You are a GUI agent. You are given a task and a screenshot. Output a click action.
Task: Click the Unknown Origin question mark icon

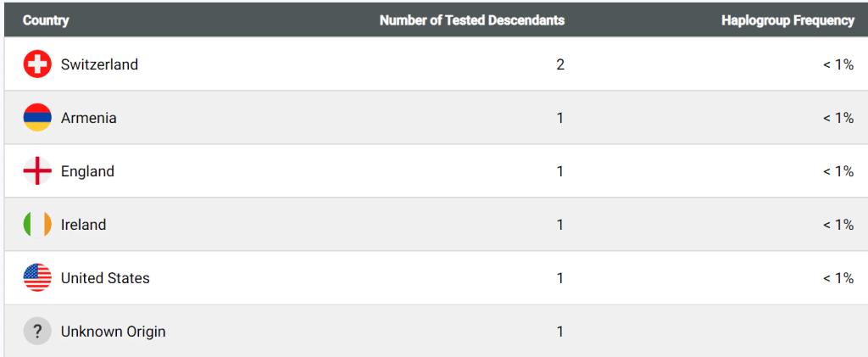(37, 332)
